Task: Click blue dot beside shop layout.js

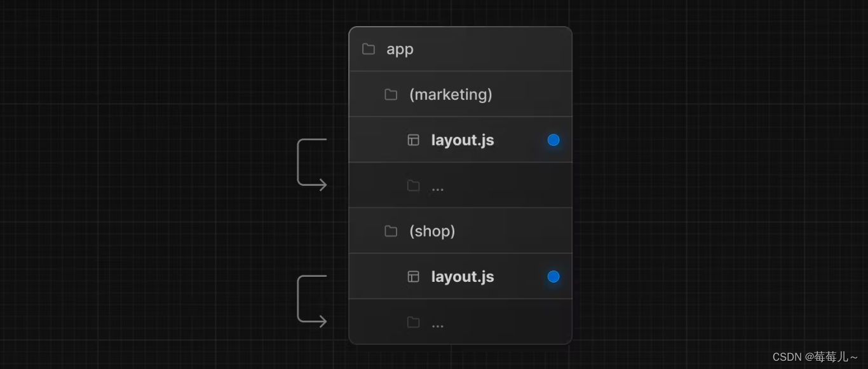Action: pos(553,276)
